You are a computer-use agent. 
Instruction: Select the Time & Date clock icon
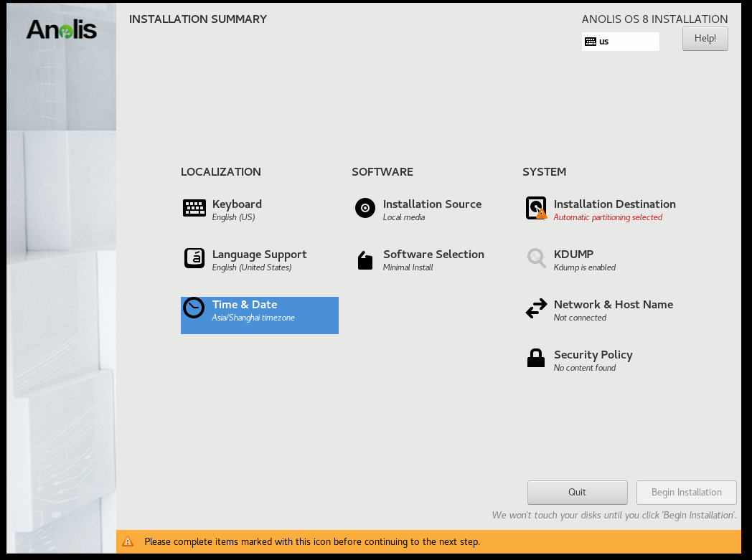194,308
